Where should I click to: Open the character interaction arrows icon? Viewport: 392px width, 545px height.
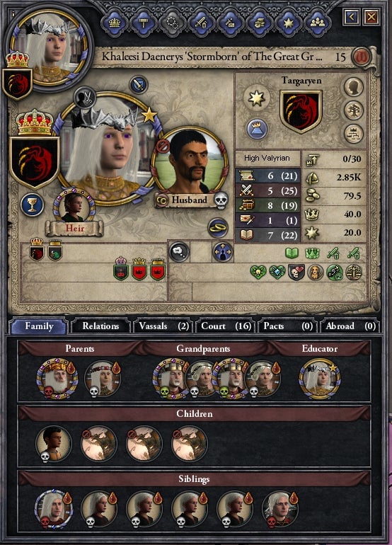coord(222,252)
